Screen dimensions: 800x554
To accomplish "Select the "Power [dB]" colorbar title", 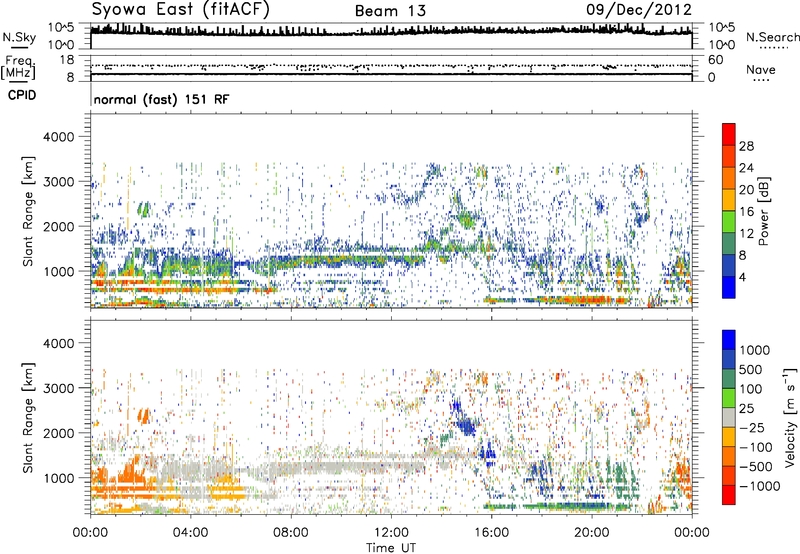I will [x=764, y=211].
